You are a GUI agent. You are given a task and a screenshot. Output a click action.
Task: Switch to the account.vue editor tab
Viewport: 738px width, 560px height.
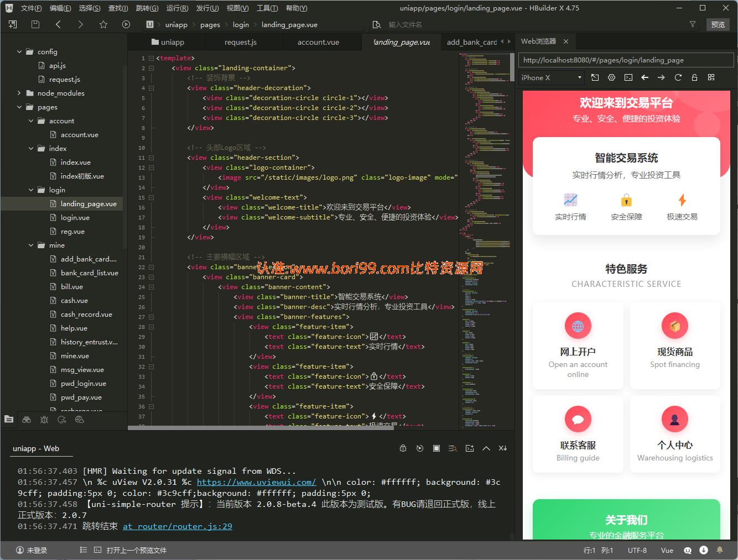tap(318, 42)
